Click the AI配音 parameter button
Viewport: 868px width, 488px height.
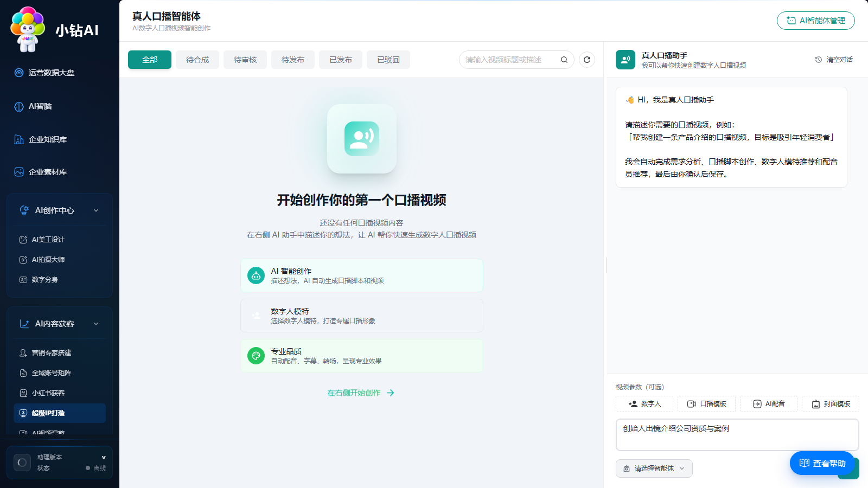point(769,404)
